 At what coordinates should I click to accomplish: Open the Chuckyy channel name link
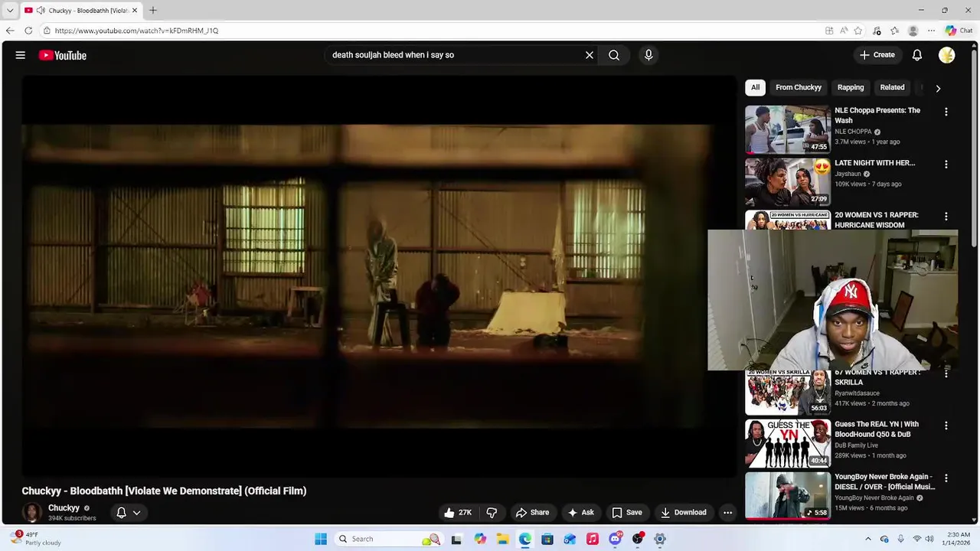64,508
